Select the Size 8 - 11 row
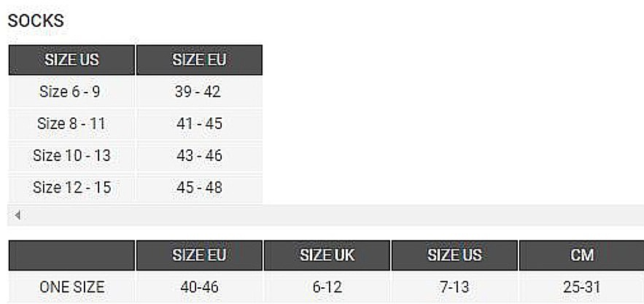This screenshot has width=644, height=304. click(x=136, y=124)
